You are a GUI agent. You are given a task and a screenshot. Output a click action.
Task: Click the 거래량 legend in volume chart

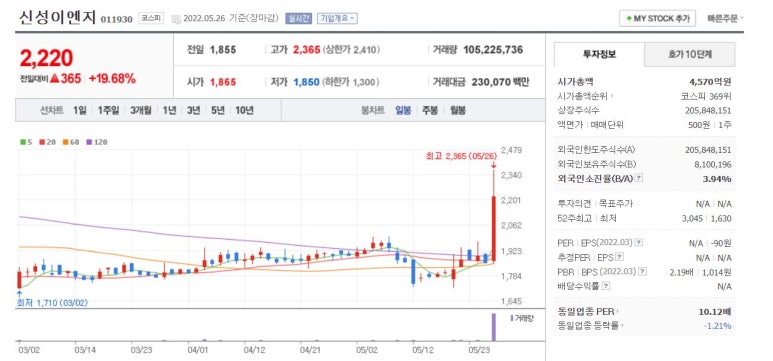click(522, 318)
